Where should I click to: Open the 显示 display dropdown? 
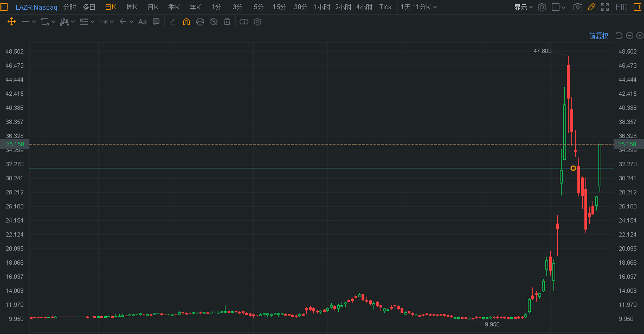click(x=524, y=7)
